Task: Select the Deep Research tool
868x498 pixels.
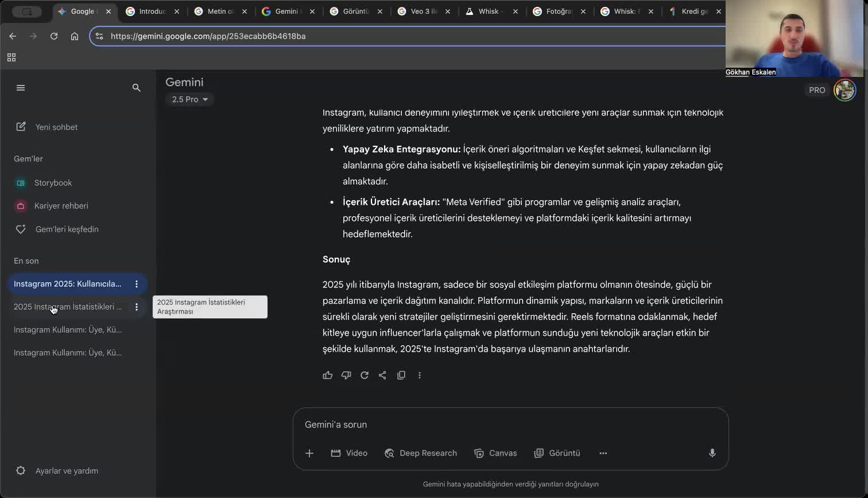Action: click(x=421, y=453)
